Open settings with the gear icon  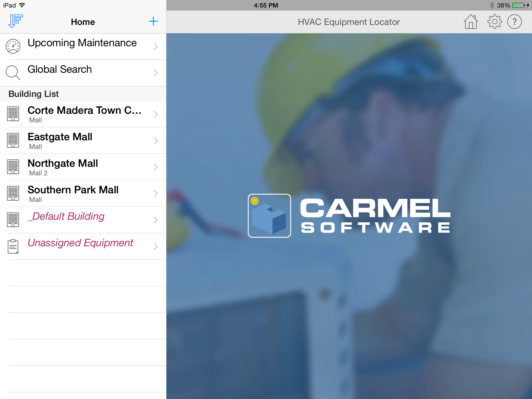pos(495,22)
